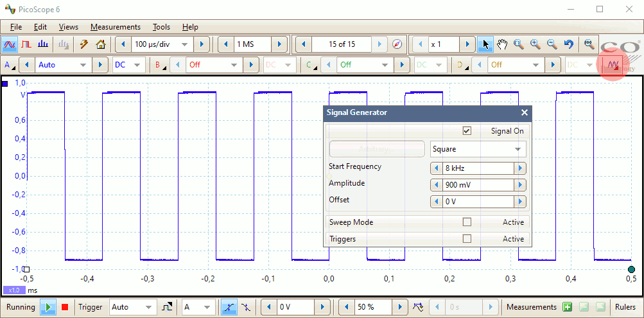Stop capture with the red stop button
Viewport: 644px width, 318px height.
pyautogui.click(x=64, y=307)
